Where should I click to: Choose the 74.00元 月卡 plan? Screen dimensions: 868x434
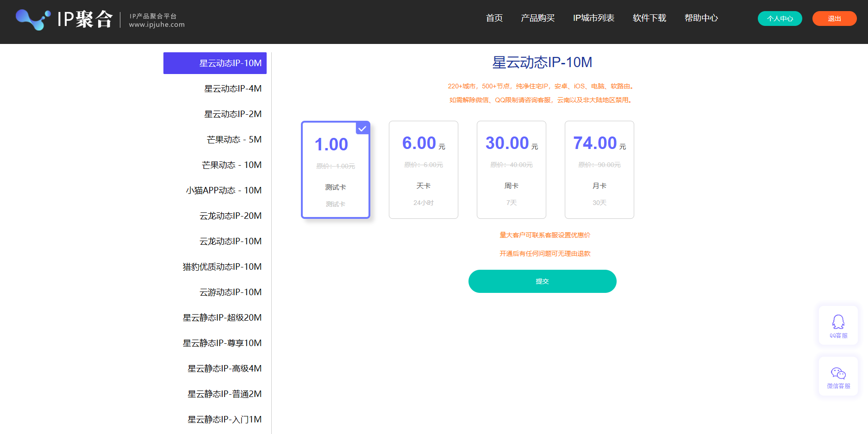(599, 170)
